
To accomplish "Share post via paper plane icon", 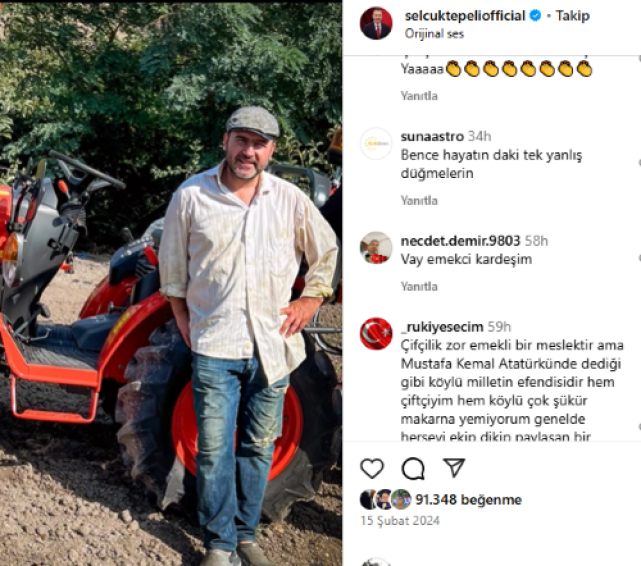I will (454, 468).
